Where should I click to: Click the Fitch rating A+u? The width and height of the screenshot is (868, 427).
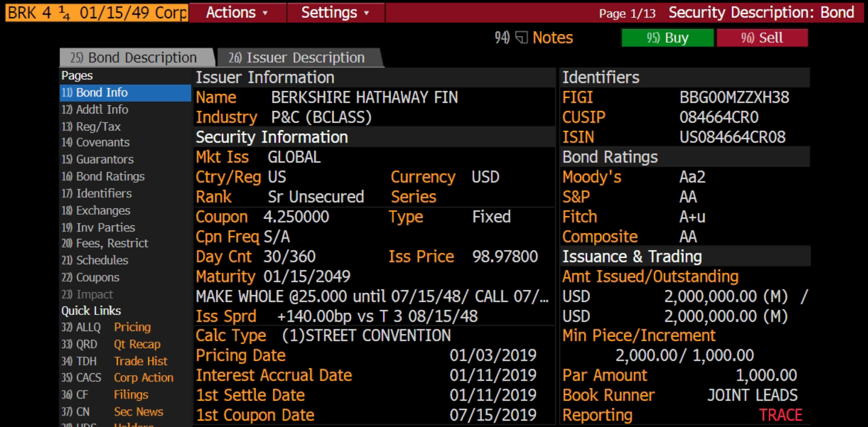click(x=692, y=217)
